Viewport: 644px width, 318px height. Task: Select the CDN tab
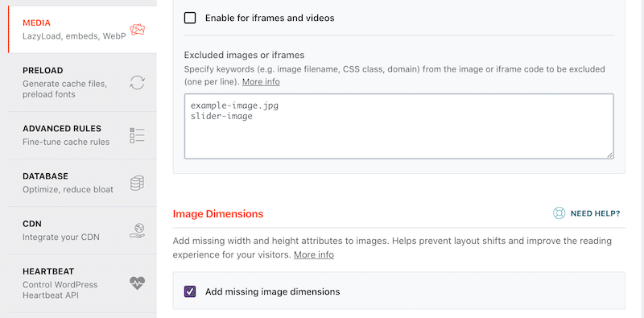tap(83, 230)
